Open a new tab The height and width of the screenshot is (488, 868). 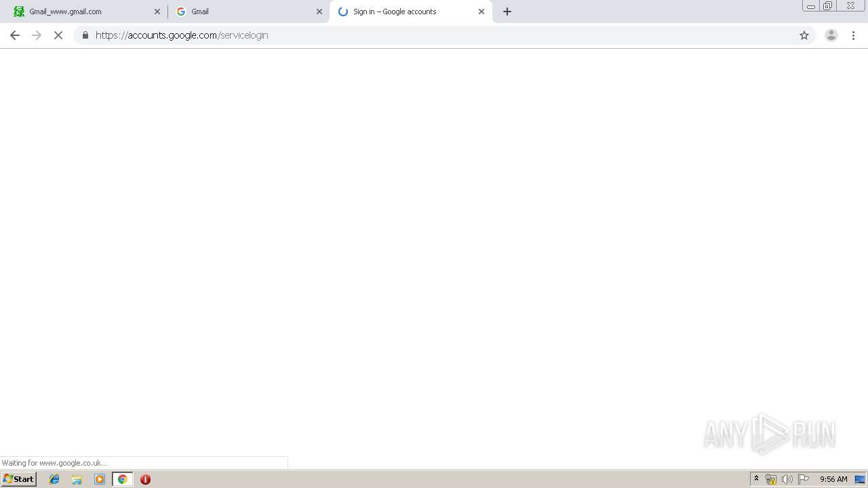point(507,12)
